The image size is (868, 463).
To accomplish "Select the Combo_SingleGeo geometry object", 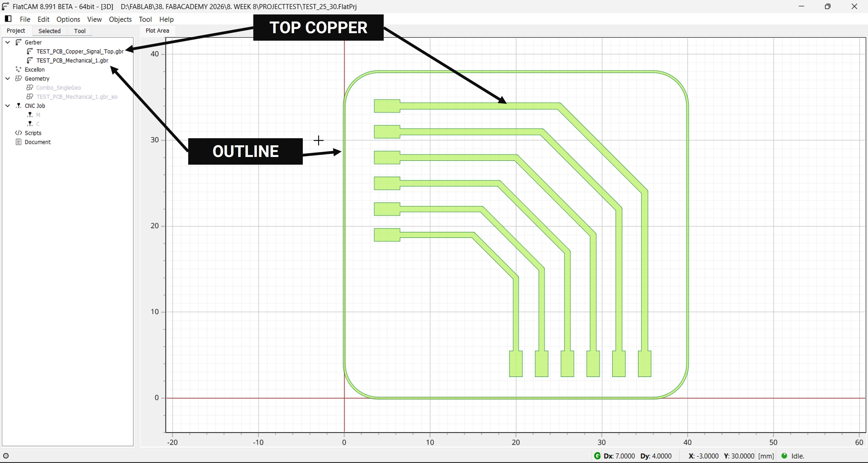I will coord(58,88).
